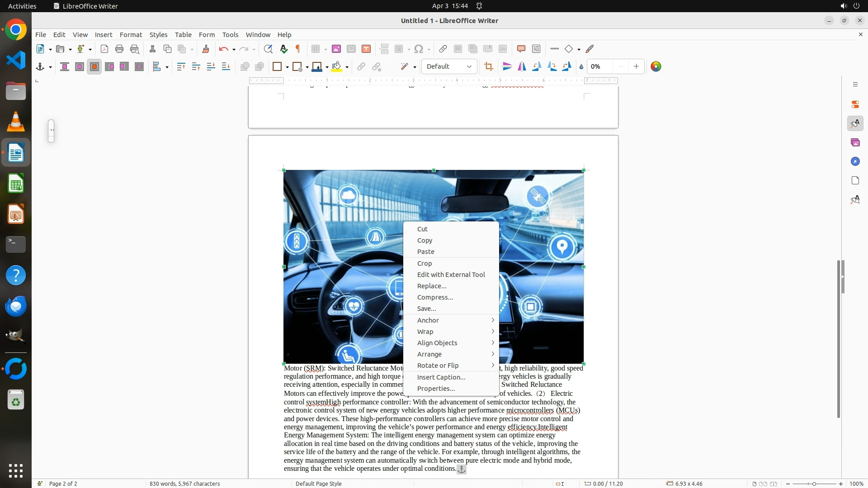Click Insert Caption... entry
Image resolution: width=868 pixels, height=488 pixels.
[x=441, y=377]
